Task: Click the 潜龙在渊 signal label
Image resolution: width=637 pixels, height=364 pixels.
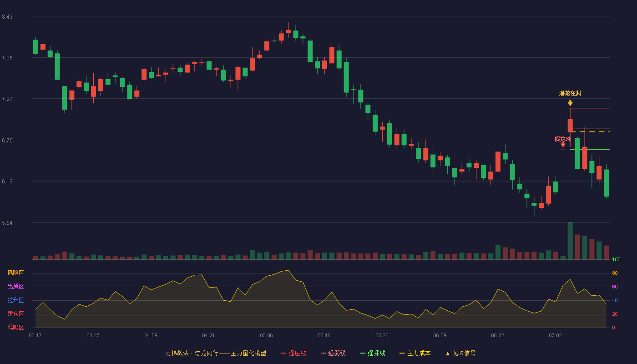Action: pos(570,93)
